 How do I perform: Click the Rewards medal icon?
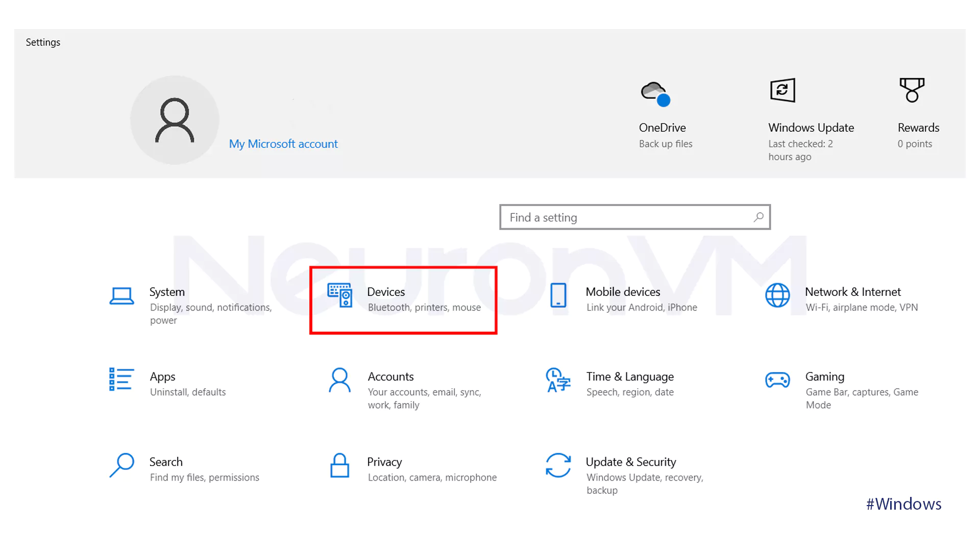point(912,90)
